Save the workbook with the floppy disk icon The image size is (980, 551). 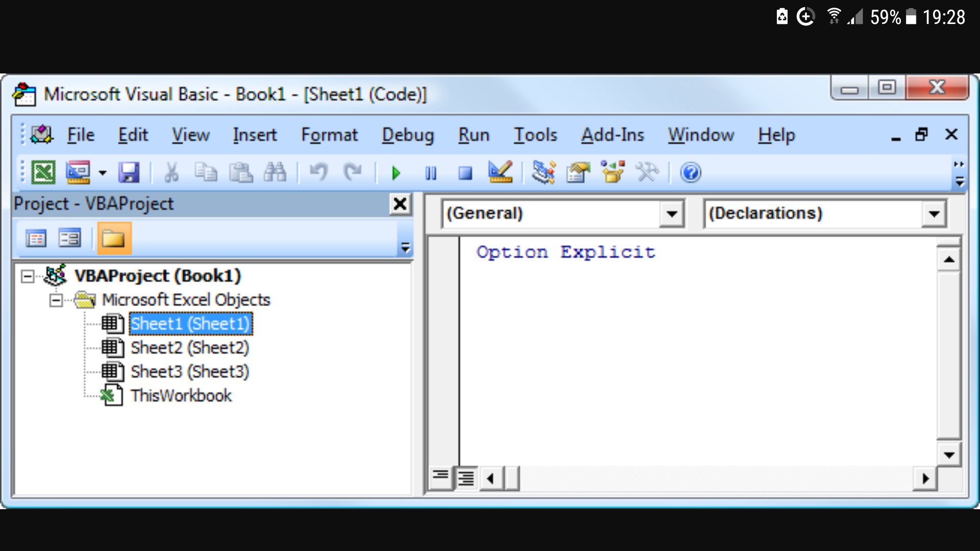[129, 172]
